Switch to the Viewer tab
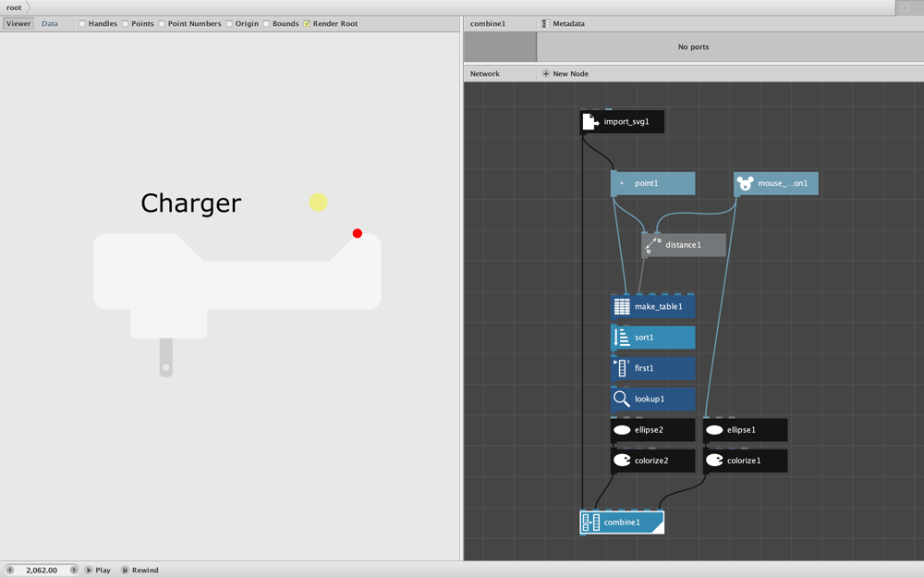 coord(18,24)
